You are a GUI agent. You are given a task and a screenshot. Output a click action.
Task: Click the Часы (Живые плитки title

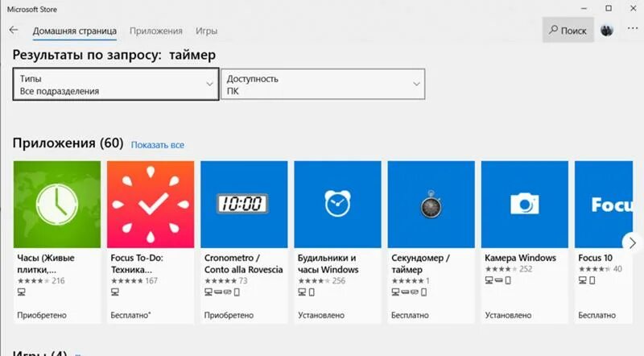coord(46,263)
